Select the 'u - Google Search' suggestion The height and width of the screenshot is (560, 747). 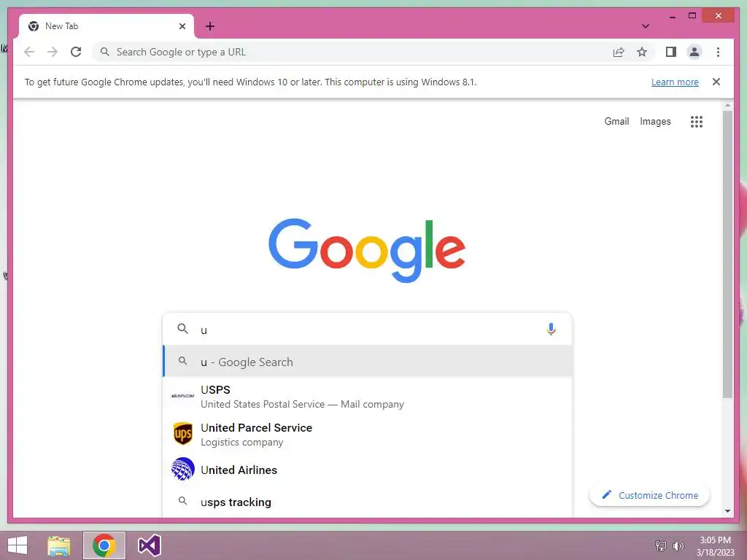coord(368,362)
